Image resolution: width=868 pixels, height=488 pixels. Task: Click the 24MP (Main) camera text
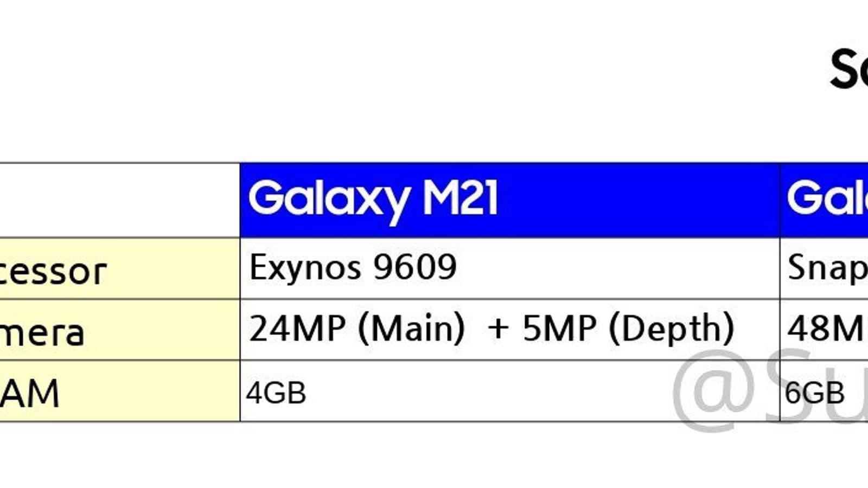pos(356,329)
